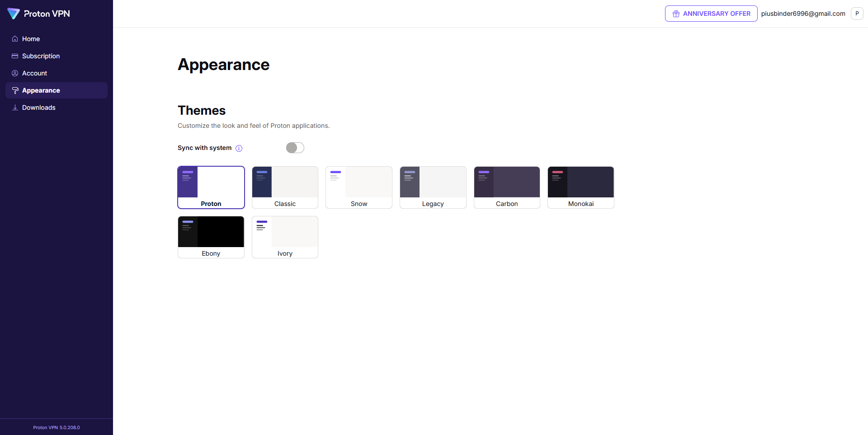Screen dimensions: 868x435
Task: Pick the Legacy theme card
Action: coord(433,187)
